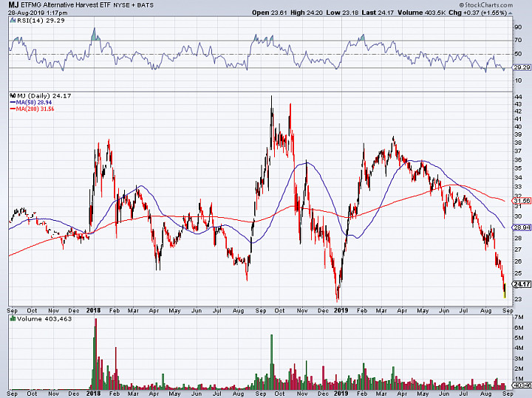Image resolution: width=532 pixels, height=398 pixels.
Task: Open the StockCharts.com attribution link
Action: (486, 4)
